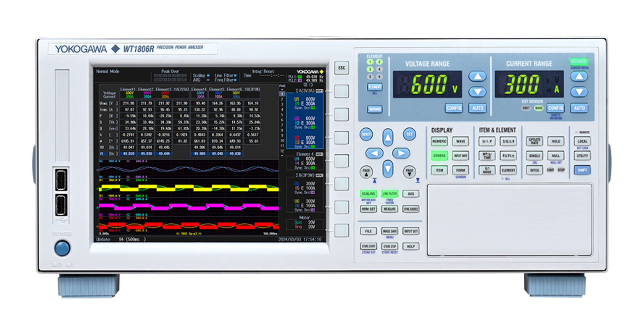644x322 pixels.
Task: Toggle the LINE FILTER key
Action: (x=389, y=194)
